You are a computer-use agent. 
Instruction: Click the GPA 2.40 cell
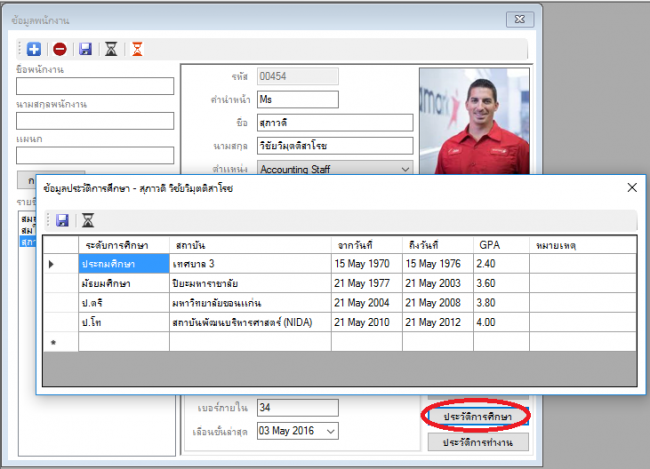[501, 264]
